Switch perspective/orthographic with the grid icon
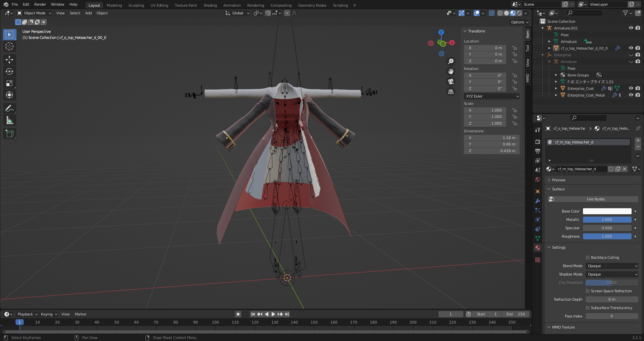This screenshot has height=341, width=644. (x=451, y=92)
